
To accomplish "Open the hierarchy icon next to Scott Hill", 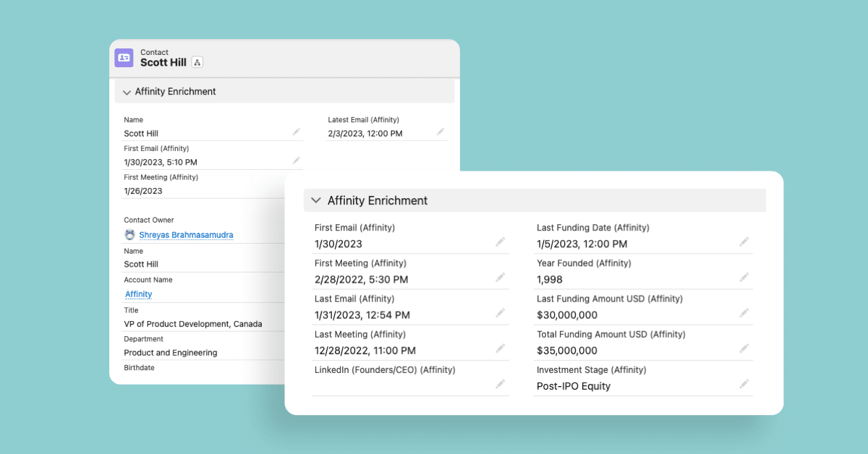I will coord(197,63).
